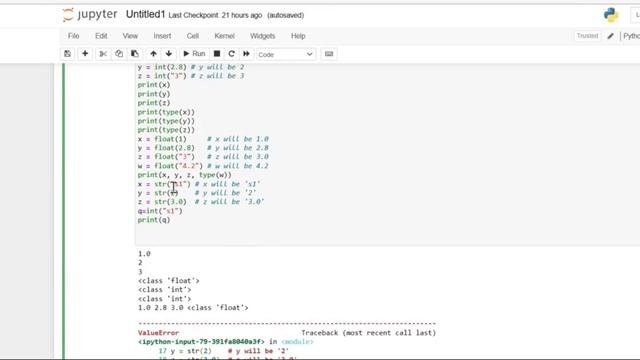Image resolution: width=640 pixels, height=360 pixels.
Task: Click the output line 1.0 2.8 3.0 <class 'float'>
Action: click(193, 308)
